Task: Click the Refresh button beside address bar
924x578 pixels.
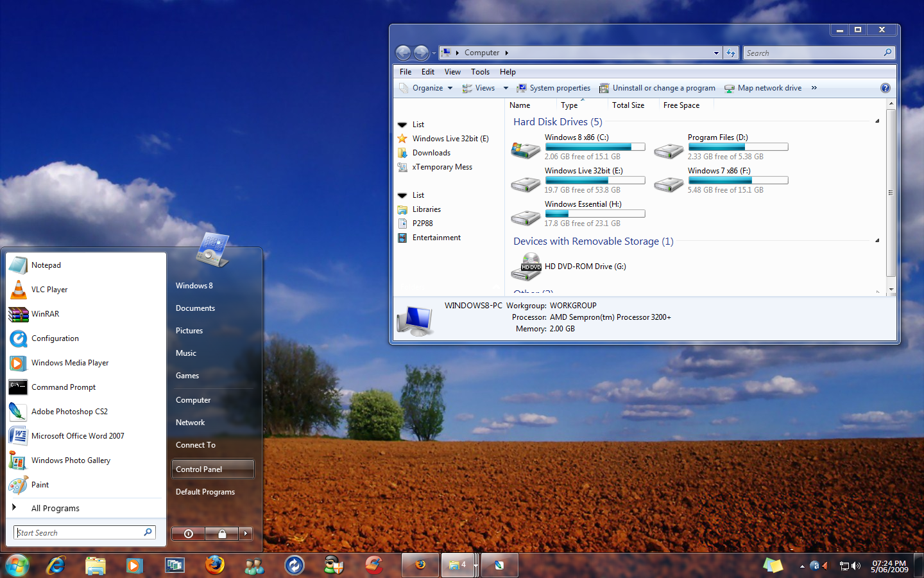Action: 731,53
